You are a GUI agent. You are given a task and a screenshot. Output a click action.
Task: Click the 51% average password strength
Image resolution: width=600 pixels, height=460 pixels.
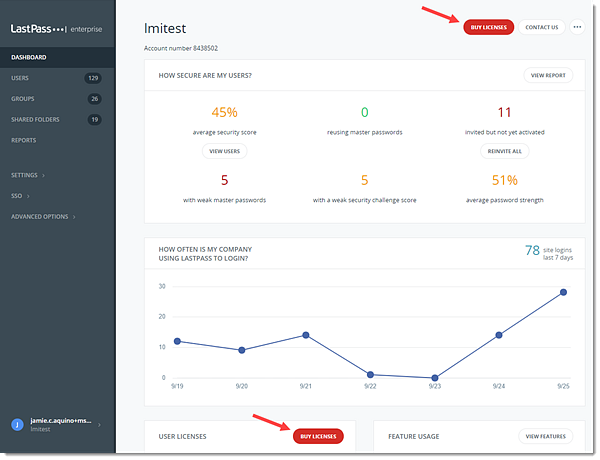504,180
